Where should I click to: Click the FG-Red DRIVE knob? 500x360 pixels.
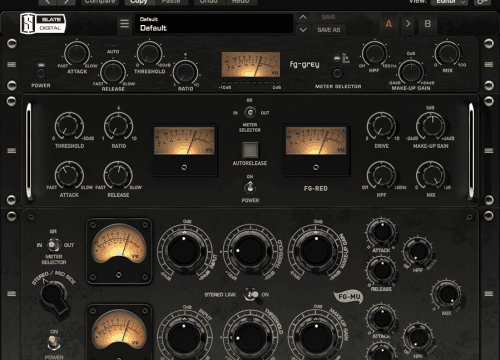point(381,127)
